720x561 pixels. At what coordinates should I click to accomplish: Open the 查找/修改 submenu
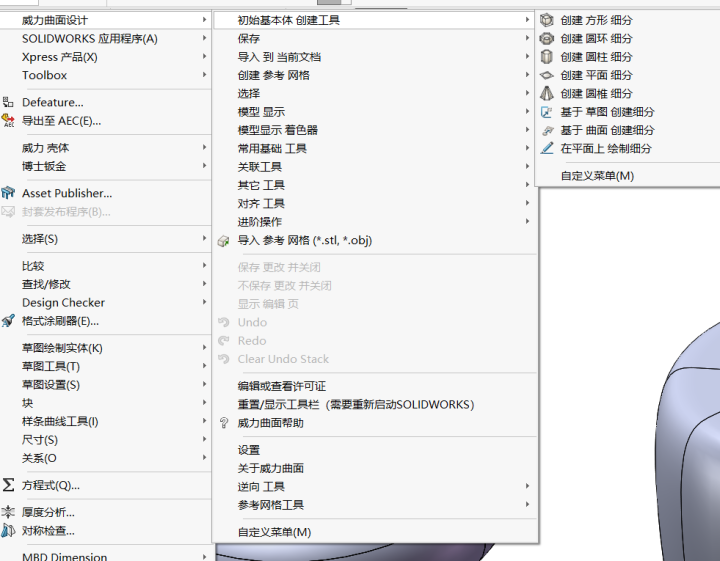point(105,284)
